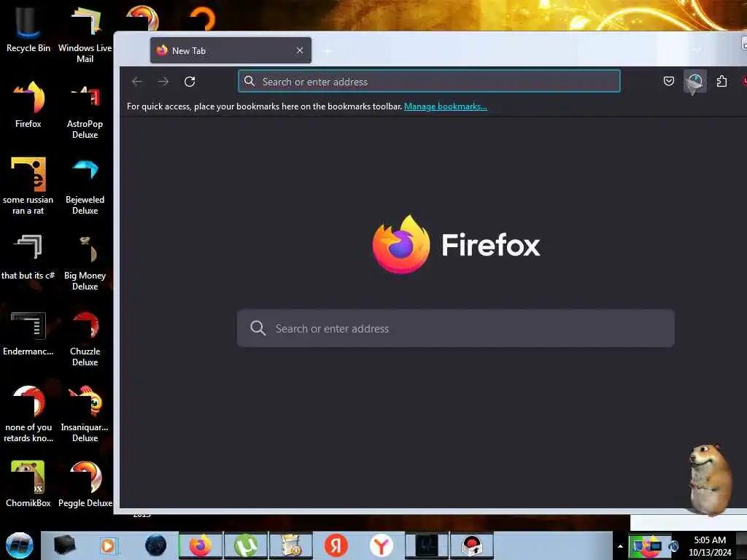
Task: Click the dark blue globe taskbar icon
Action: click(x=156, y=545)
